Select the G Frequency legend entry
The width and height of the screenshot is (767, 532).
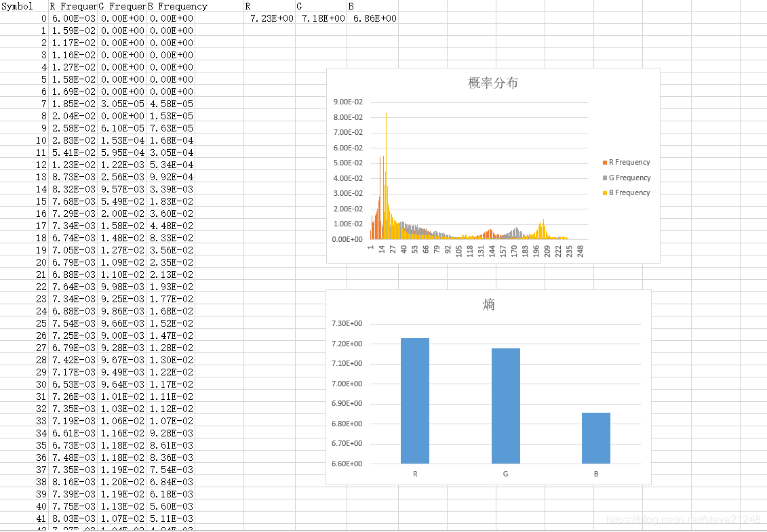pyautogui.click(x=627, y=178)
